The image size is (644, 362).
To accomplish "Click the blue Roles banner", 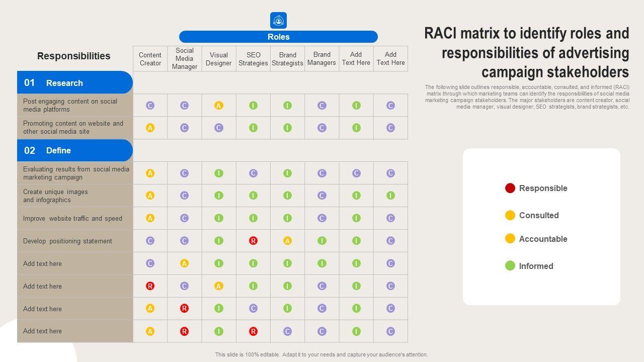I will (x=278, y=37).
